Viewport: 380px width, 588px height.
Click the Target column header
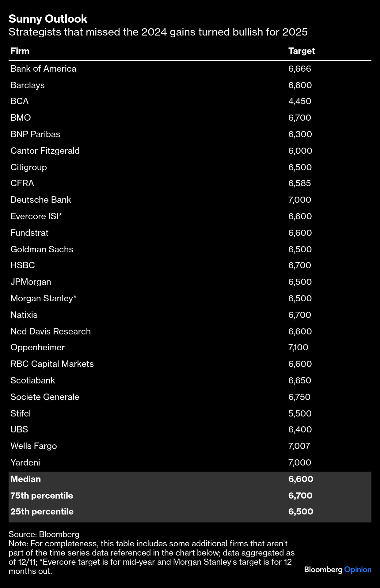click(301, 51)
